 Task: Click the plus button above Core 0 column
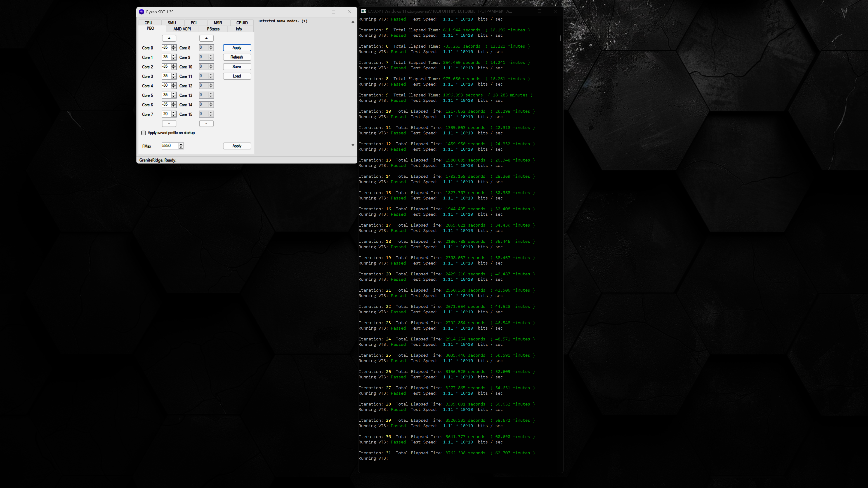(169, 38)
